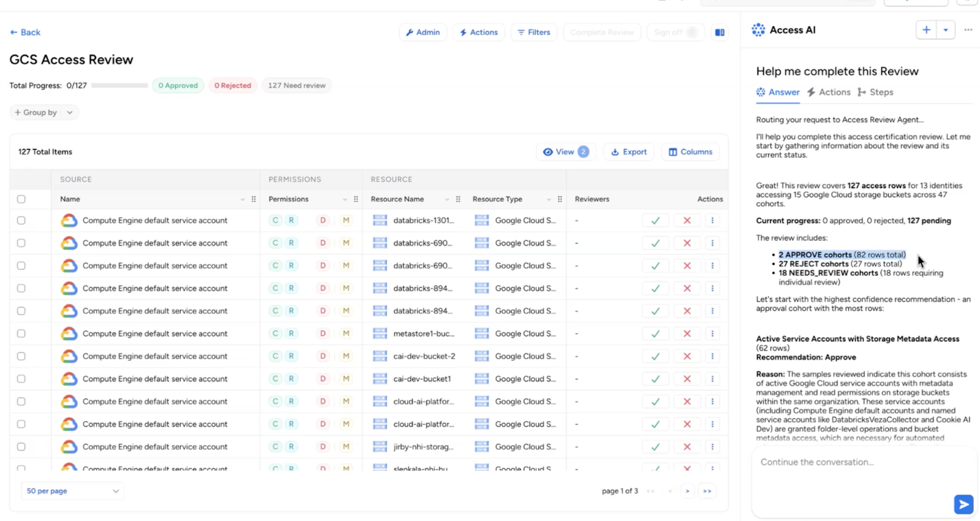Switch to the Steps tab in Access AI
Image resolution: width=980 pixels, height=521 pixels.
(875, 92)
